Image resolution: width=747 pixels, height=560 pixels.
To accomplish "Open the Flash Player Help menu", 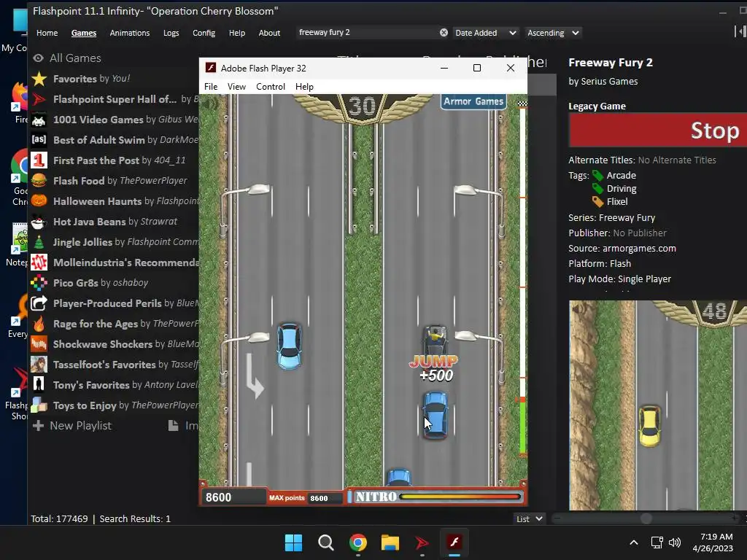I will 304,87.
